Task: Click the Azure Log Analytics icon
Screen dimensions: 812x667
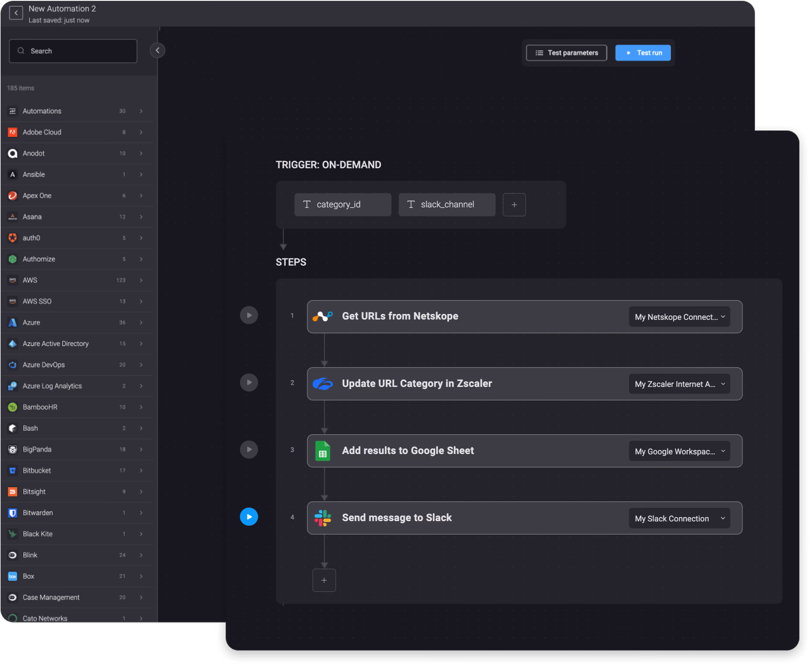Action: (13, 386)
